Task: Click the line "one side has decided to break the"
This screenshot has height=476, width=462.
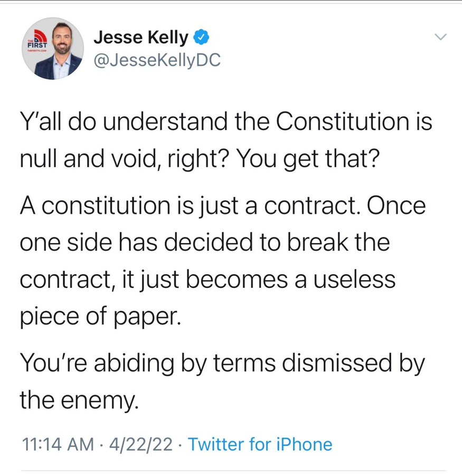Action: [x=204, y=242]
